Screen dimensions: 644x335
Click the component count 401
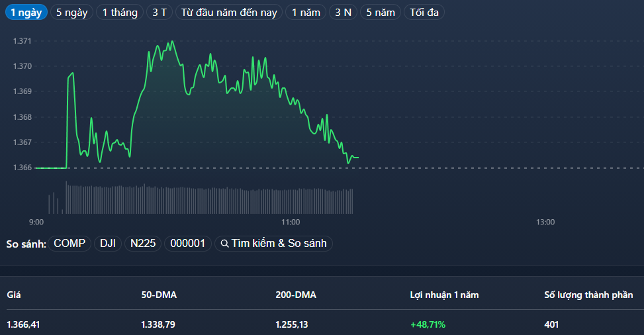click(x=551, y=324)
